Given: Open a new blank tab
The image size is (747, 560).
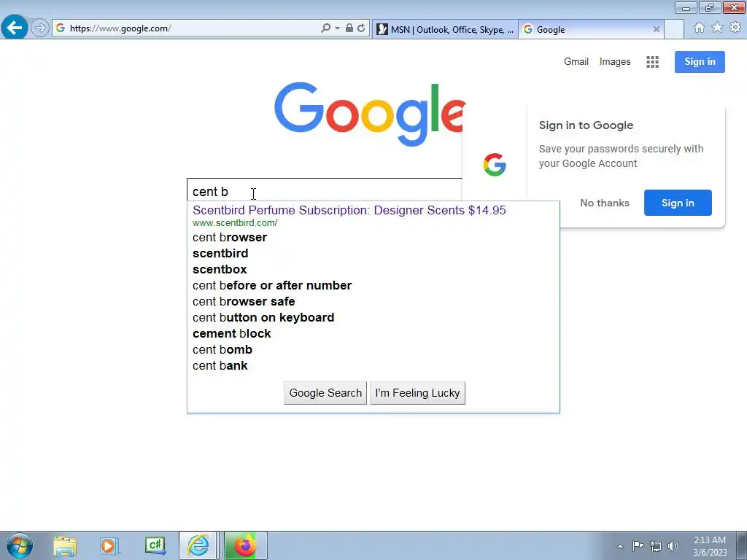Looking at the screenshot, I should (673, 29).
